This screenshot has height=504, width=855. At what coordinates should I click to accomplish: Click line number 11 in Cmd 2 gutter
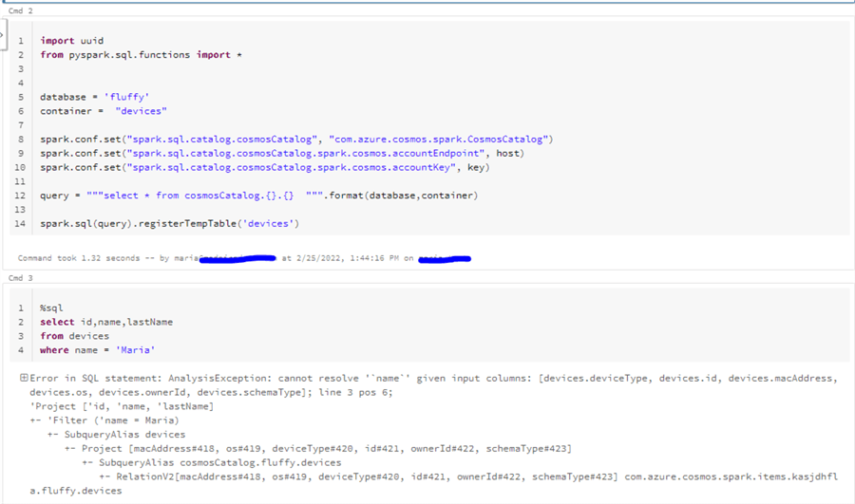20,181
